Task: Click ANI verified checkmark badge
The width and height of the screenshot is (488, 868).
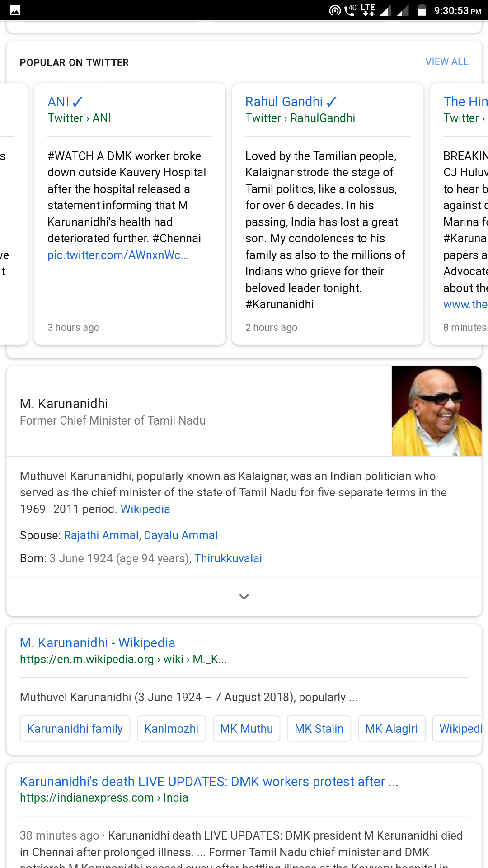Action: coord(78,102)
